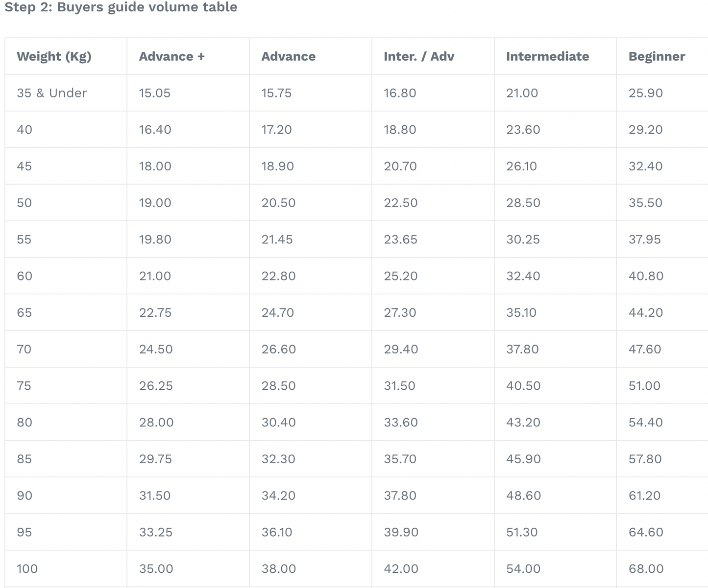708x588 pixels.
Task: Select the "Inter. / Adv" column header
Action: point(418,56)
